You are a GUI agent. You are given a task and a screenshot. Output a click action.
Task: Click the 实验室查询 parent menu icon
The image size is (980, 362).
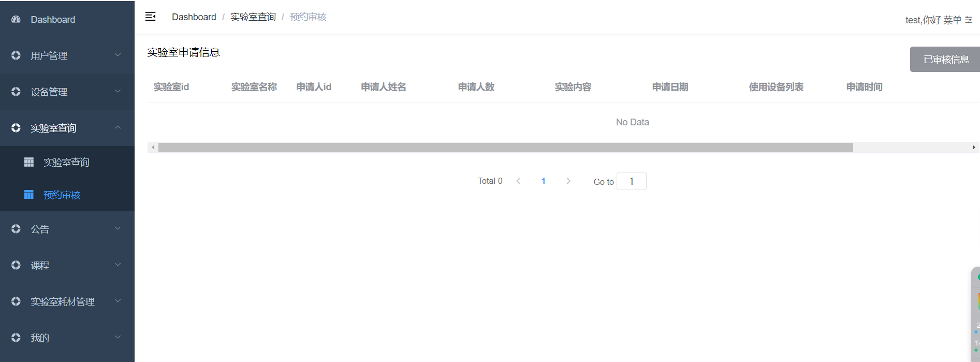point(16,128)
